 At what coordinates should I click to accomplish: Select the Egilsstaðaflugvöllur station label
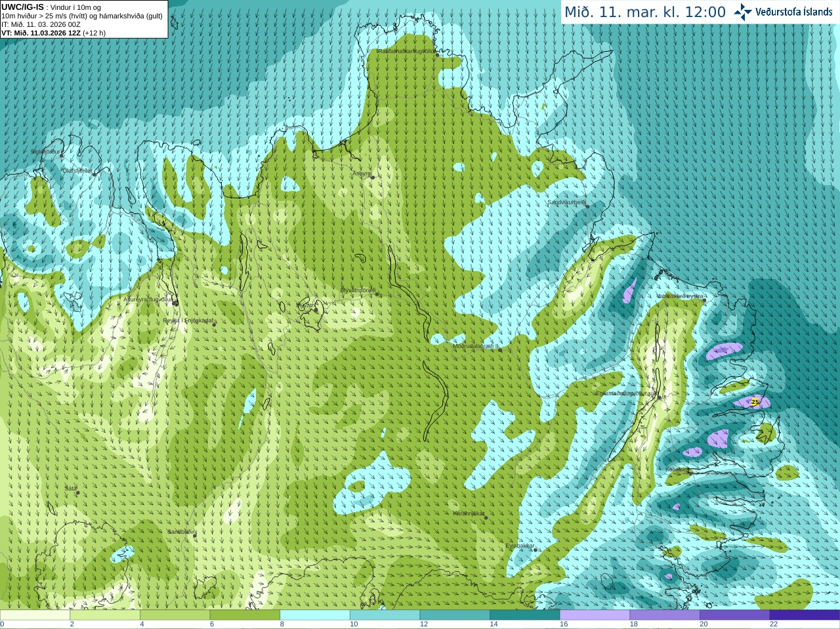point(626,393)
